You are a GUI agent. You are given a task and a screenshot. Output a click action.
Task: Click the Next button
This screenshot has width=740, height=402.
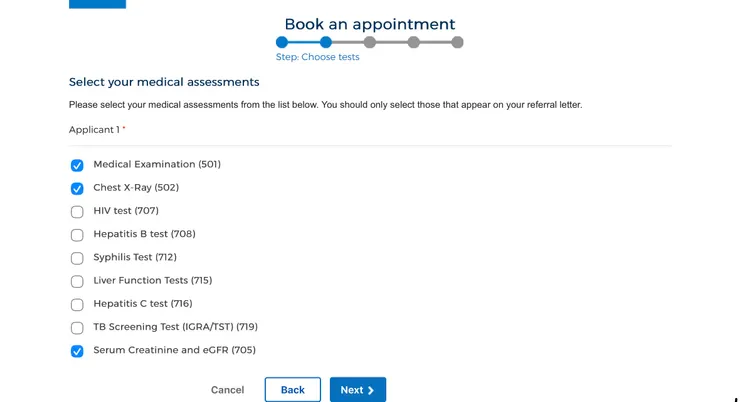pyautogui.click(x=357, y=390)
